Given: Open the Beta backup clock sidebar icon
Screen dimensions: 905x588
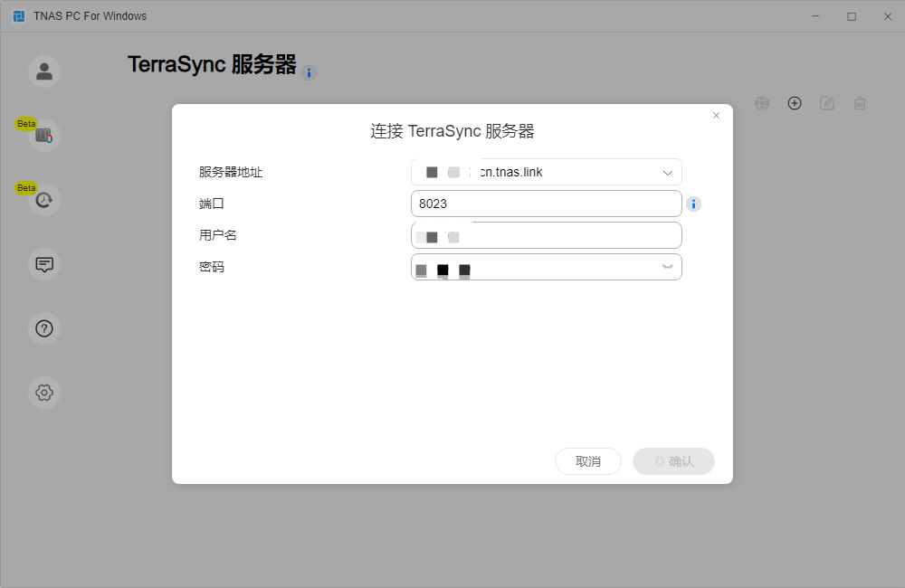Looking at the screenshot, I should [x=44, y=200].
